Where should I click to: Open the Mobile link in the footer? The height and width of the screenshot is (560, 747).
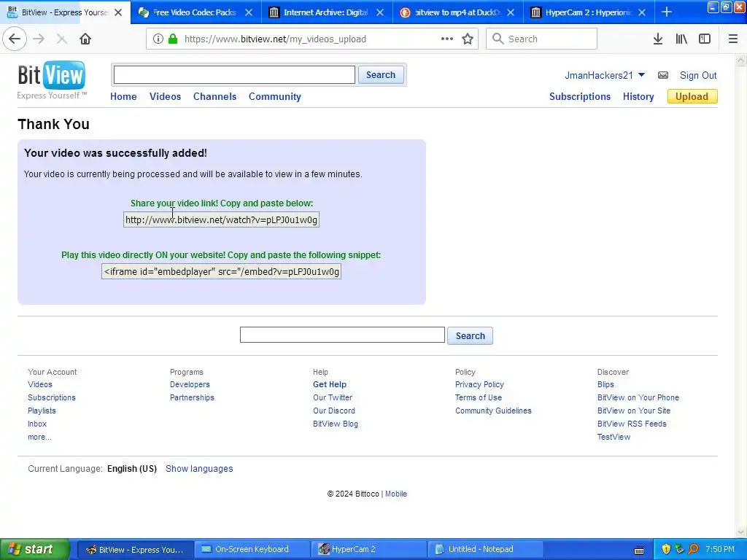tap(396, 494)
